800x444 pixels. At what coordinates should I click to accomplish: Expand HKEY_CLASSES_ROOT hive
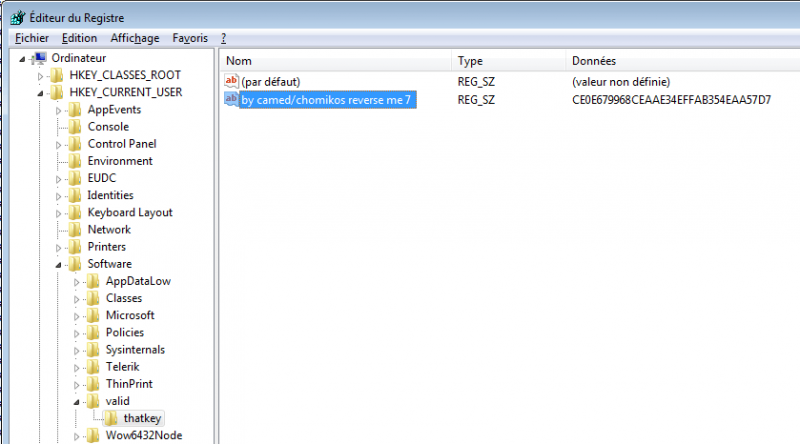pyautogui.click(x=40, y=77)
